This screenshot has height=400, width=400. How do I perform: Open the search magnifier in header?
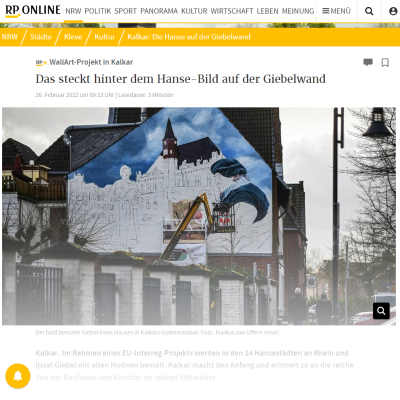coord(369,11)
